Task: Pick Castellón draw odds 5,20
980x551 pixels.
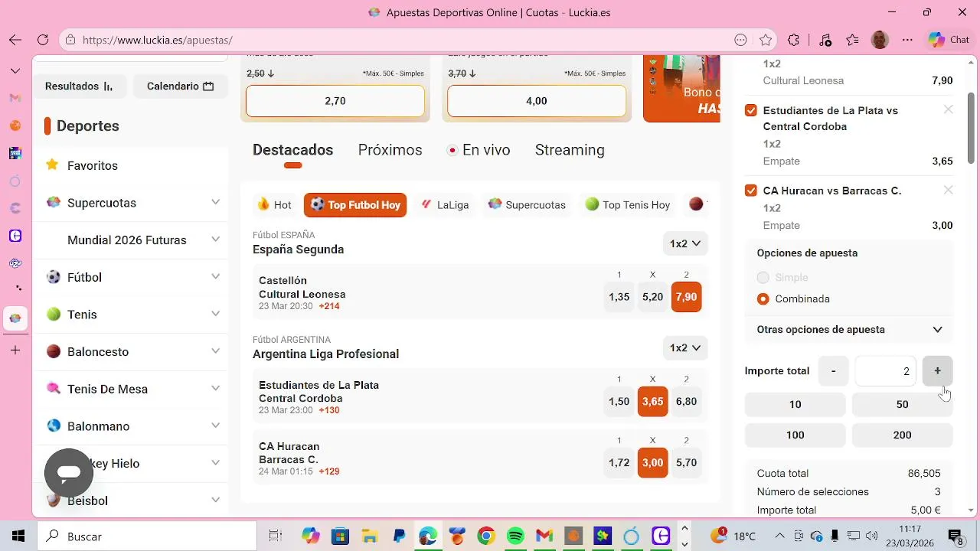Action: [x=652, y=297]
